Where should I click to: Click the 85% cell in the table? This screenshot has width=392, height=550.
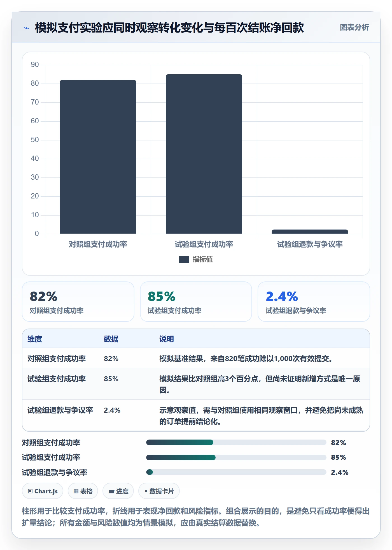pos(111,379)
